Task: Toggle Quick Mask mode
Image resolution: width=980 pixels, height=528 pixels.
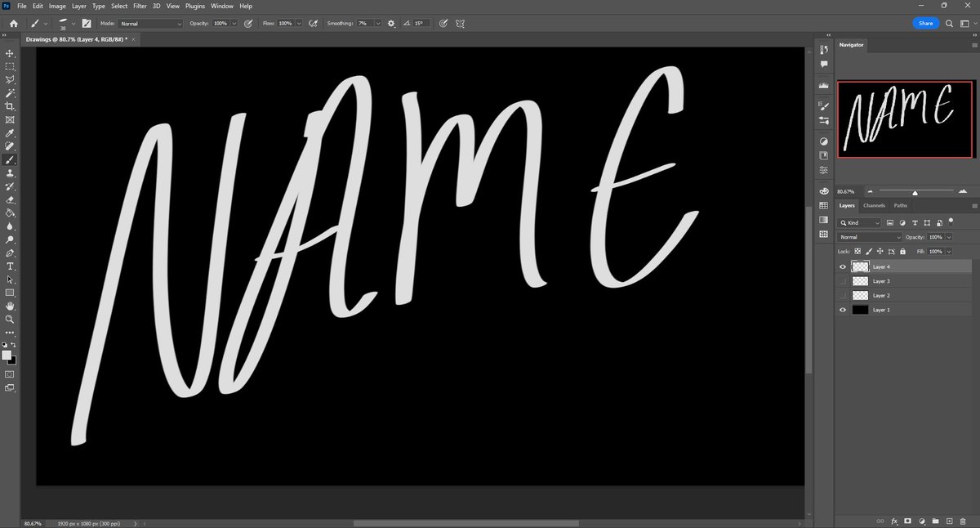Action: pyautogui.click(x=10, y=374)
